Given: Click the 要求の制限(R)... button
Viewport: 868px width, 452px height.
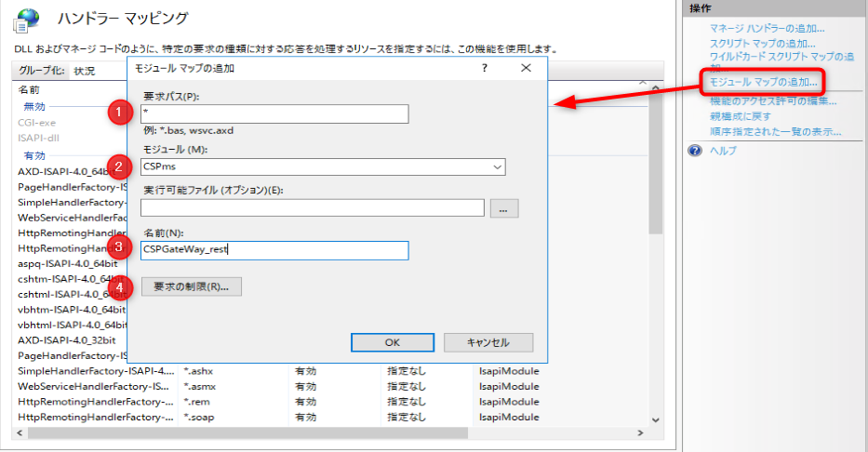Looking at the screenshot, I should pyautogui.click(x=191, y=287).
